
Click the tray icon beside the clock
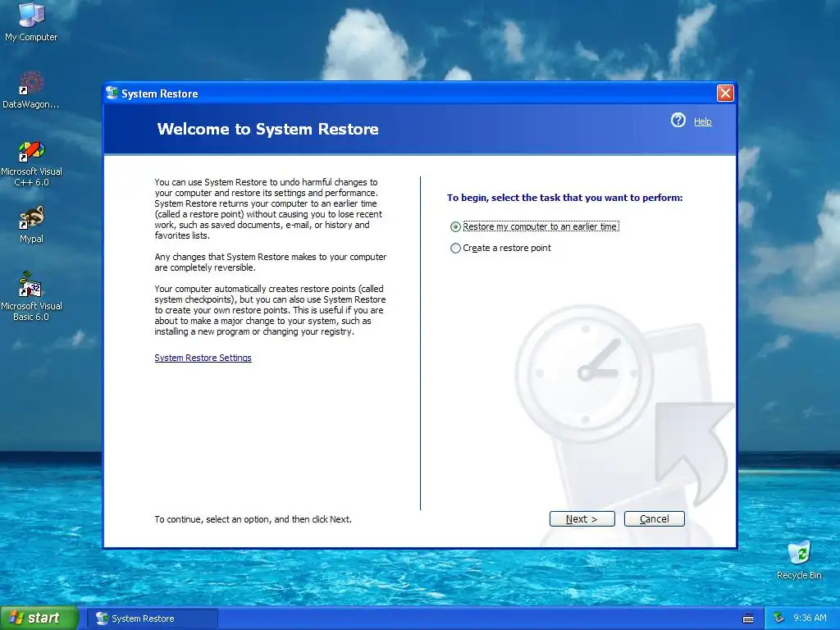[779, 618]
